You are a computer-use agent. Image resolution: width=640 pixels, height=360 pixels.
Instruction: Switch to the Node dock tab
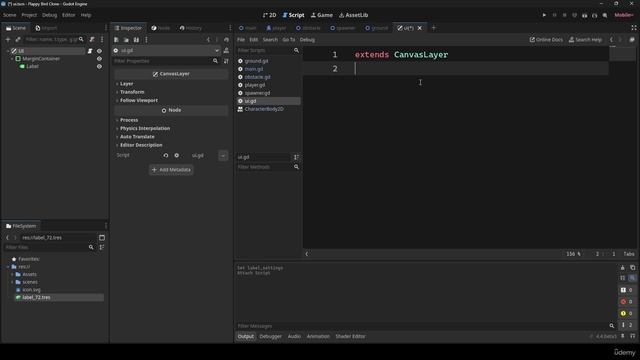[x=160, y=28]
